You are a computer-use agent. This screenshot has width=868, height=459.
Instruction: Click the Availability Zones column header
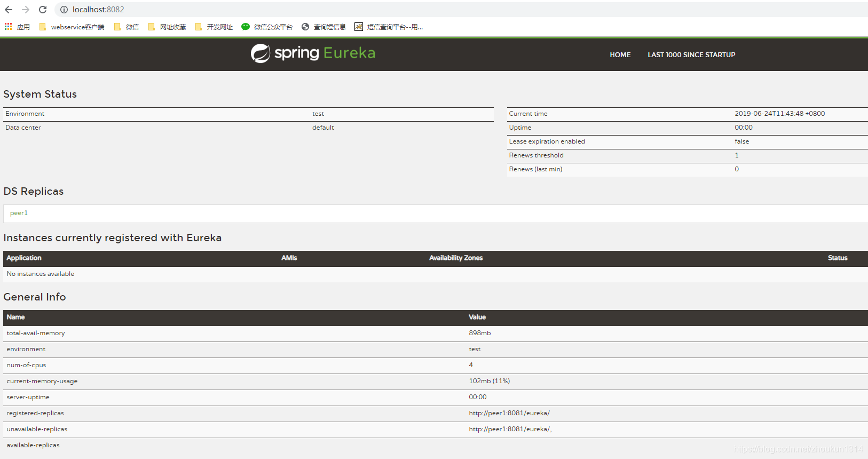point(456,258)
